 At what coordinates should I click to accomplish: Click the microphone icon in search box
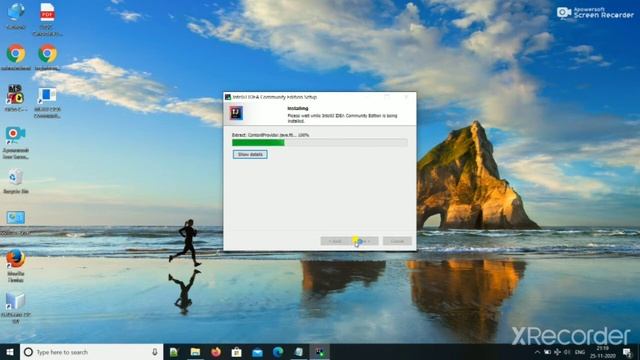click(x=155, y=352)
